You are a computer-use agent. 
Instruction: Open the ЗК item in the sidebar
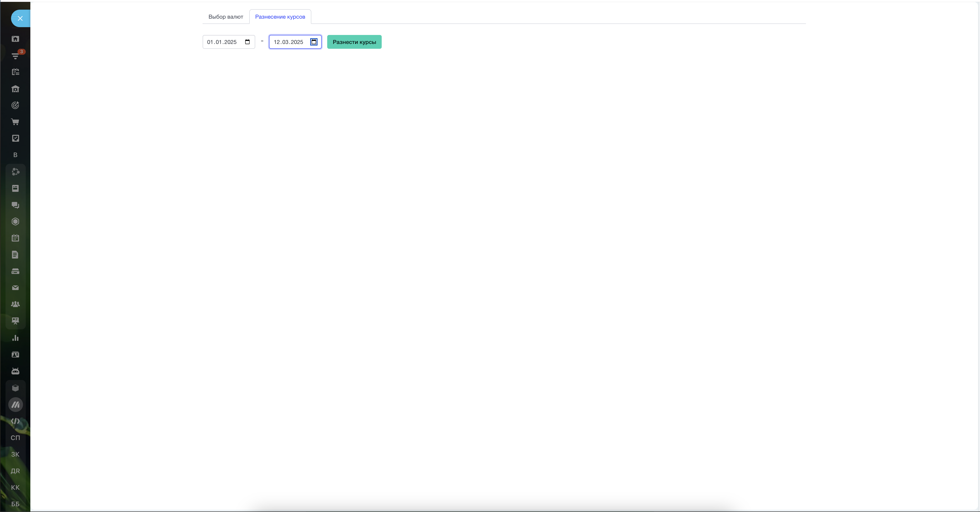15,454
